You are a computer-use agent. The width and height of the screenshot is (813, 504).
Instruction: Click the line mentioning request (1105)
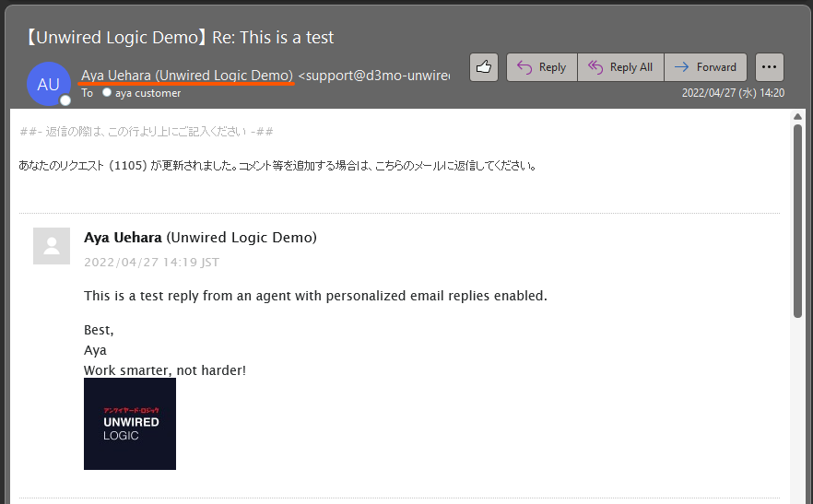(x=277, y=166)
